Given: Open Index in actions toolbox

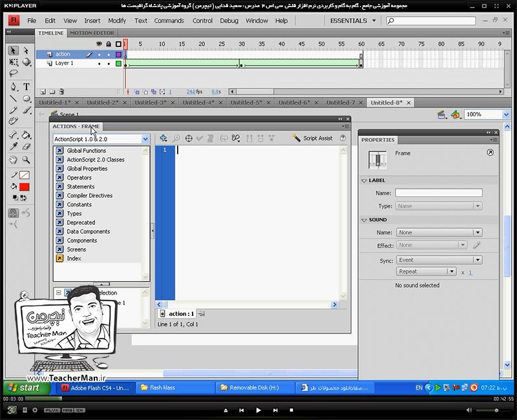Looking at the screenshot, I should 74,258.
